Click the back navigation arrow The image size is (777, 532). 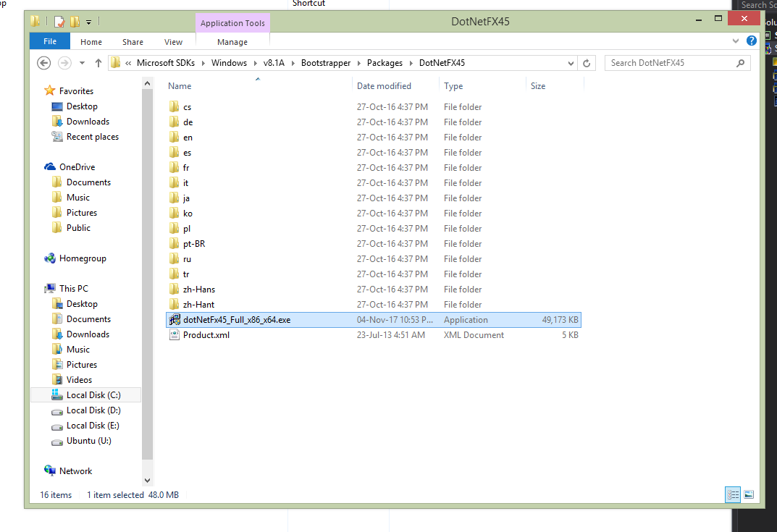(43, 63)
